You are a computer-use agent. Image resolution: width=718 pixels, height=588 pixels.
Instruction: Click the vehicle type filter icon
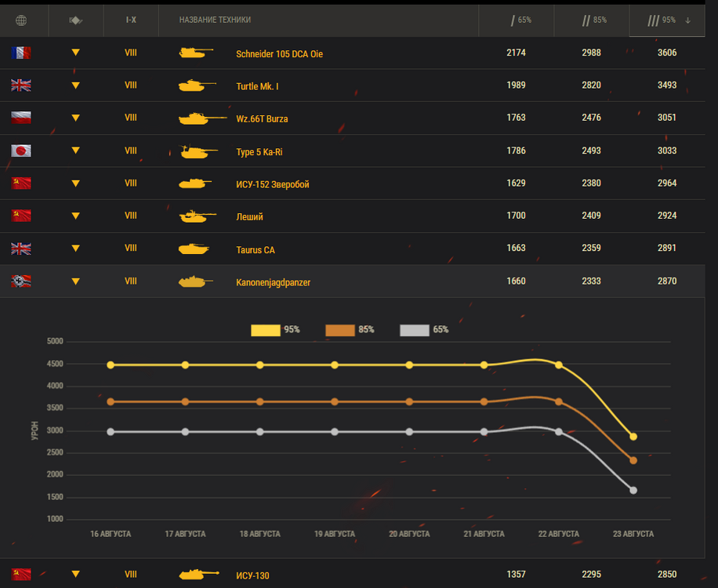click(75, 20)
